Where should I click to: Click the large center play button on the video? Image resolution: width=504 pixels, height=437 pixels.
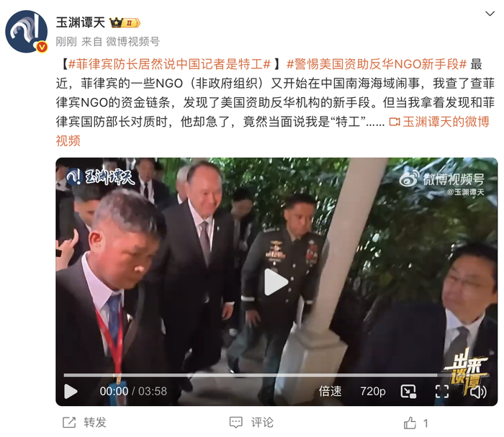coord(276,281)
